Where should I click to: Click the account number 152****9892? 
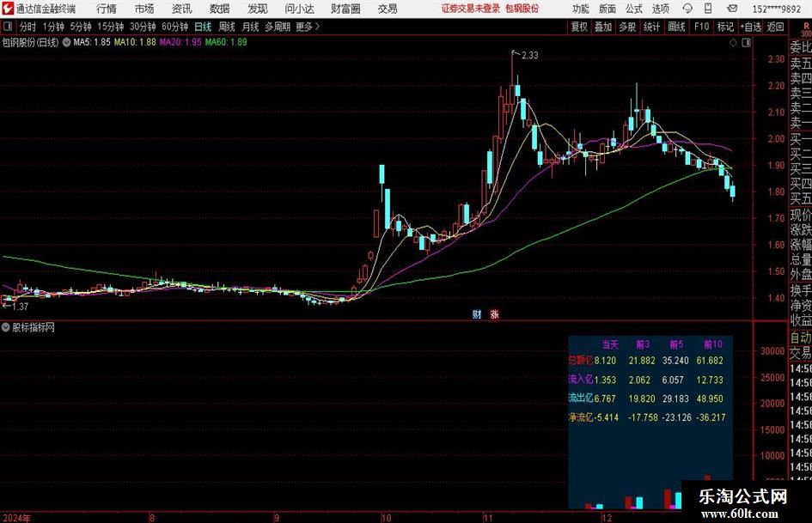(x=777, y=9)
